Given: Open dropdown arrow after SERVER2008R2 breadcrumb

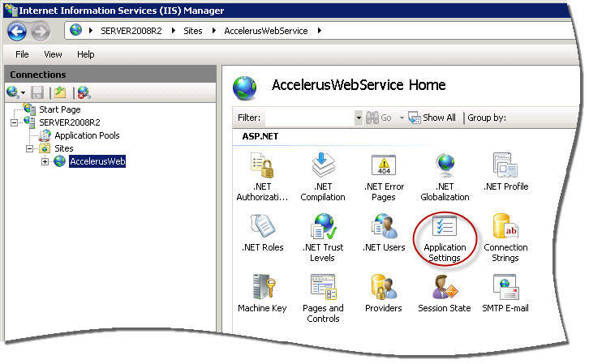Looking at the screenshot, I should coord(174,31).
